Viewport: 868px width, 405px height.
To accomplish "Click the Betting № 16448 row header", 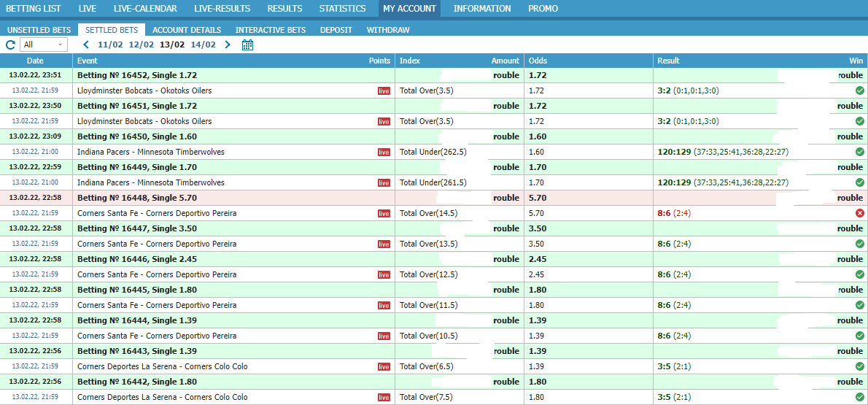I will [137, 198].
